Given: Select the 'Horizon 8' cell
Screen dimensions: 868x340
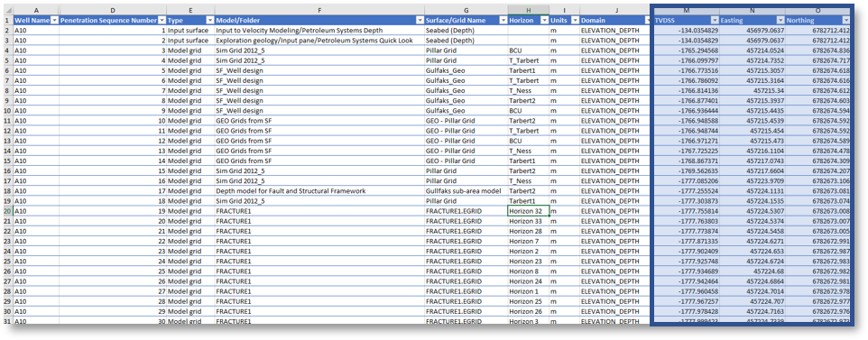Looking at the screenshot, I should 528,271.
